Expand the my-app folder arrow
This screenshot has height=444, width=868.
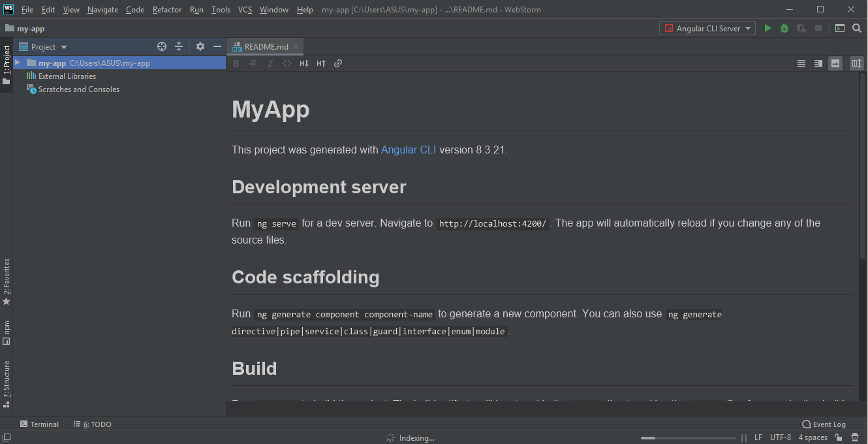pyautogui.click(x=18, y=63)
